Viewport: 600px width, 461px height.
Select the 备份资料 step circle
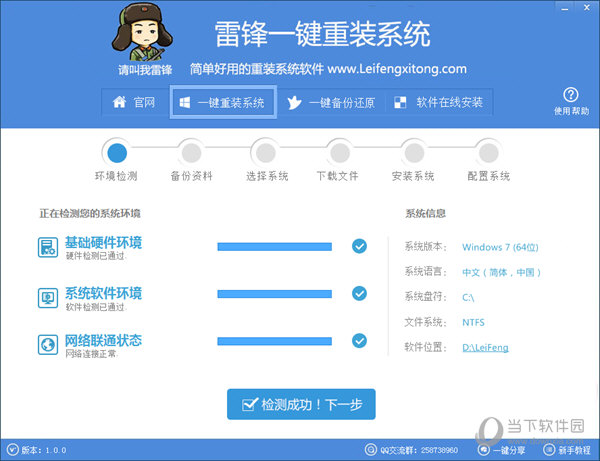tap(190, 152)
